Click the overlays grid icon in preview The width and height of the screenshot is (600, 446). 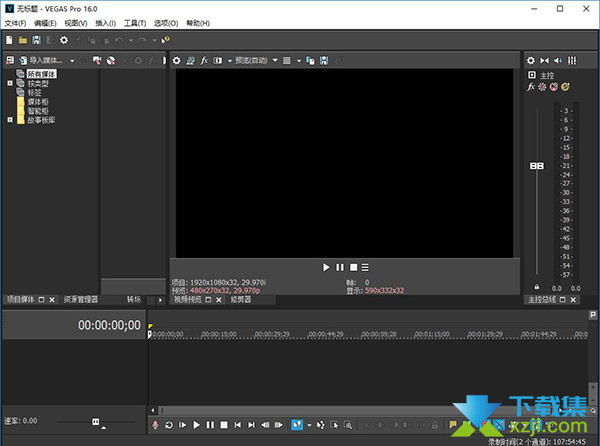click(x=287, y=60)
